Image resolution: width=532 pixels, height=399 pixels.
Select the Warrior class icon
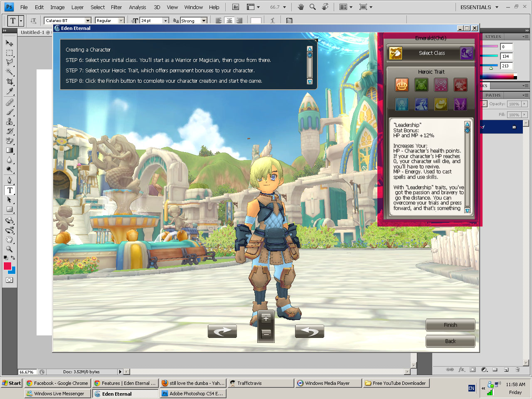pyautogui.click(x=396, y=53)
